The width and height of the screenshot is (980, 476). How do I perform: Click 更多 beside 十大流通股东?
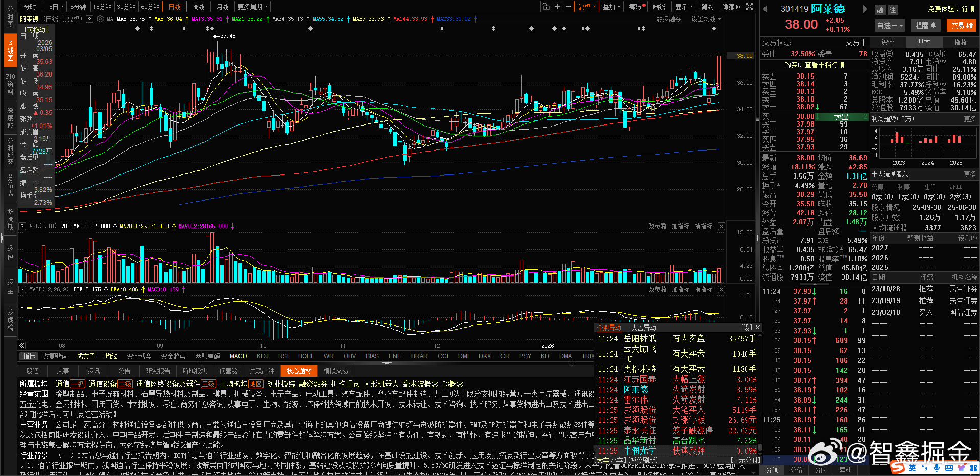[x=970, y=174]
